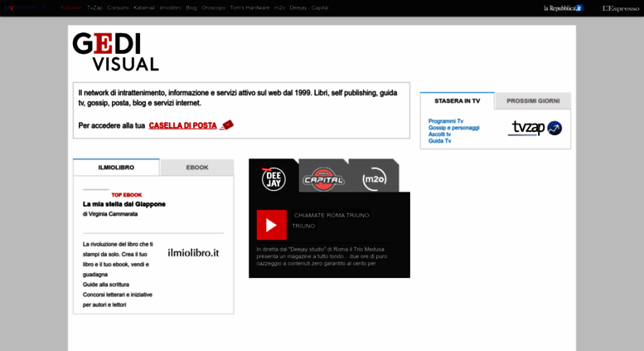644x351 pixels.
Task: Open Guida Tv link
Action: (x=439, y=140)
